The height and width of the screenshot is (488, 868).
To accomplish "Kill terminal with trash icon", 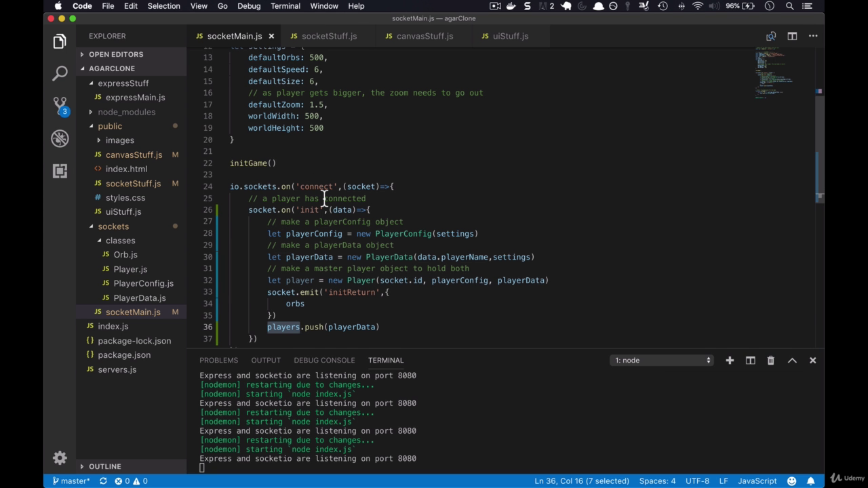I will pos(771,360).
